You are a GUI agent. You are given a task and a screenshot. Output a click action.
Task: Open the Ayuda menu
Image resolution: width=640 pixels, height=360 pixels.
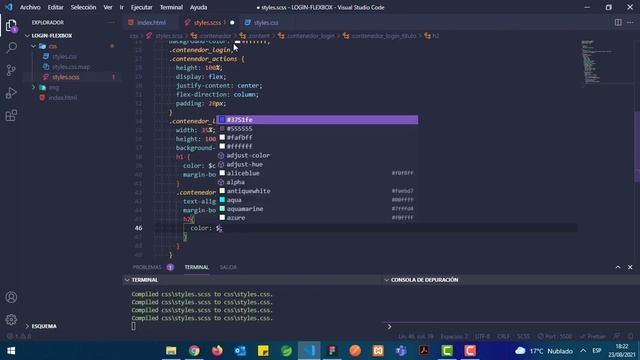(x=198, y=7)
